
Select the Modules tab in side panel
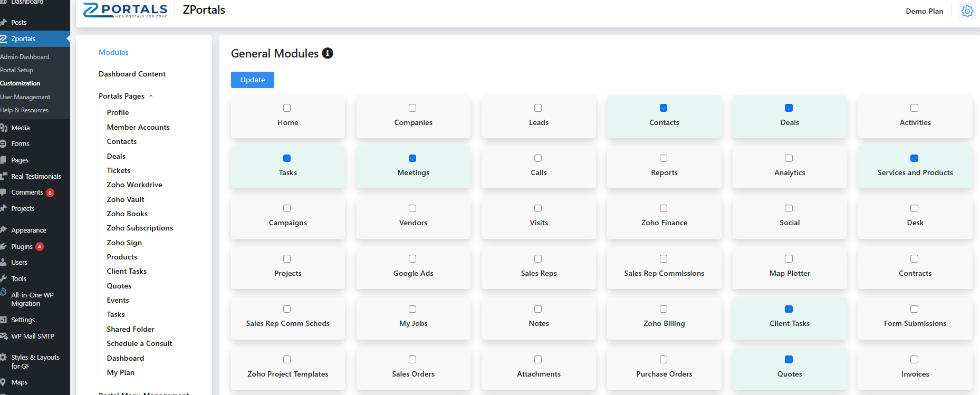pyautogui.click(x=113, y=52)
